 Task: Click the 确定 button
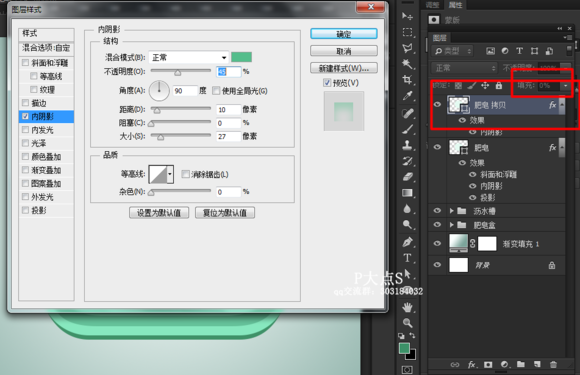[x=344, y=34]
